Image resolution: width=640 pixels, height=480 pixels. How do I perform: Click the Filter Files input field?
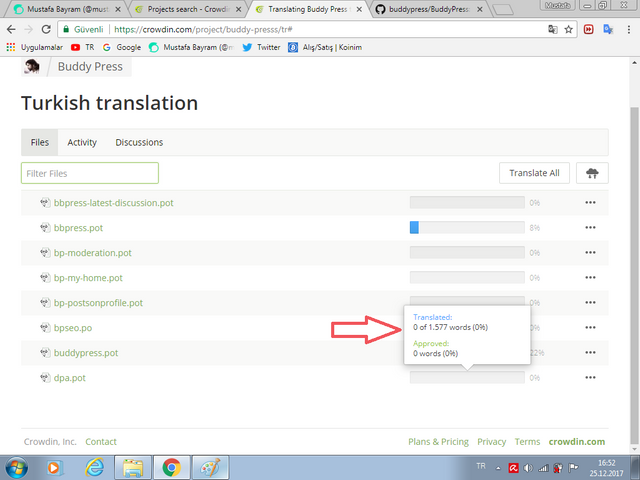[90, 173]
